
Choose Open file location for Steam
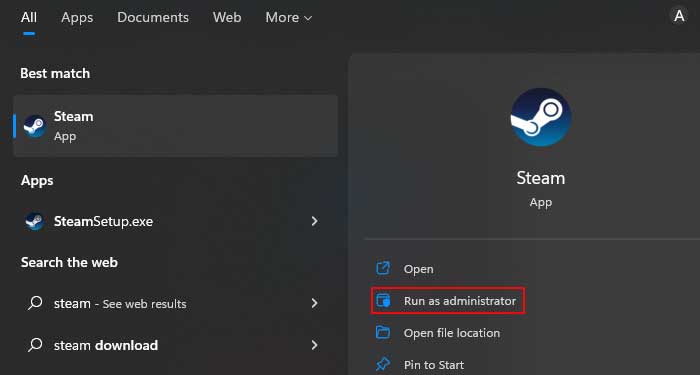(452, 333)
